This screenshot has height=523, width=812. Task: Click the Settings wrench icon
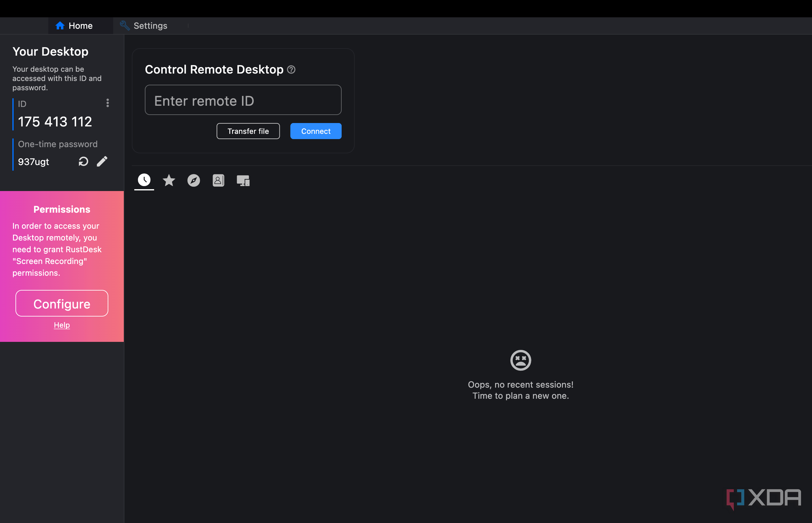125,25
